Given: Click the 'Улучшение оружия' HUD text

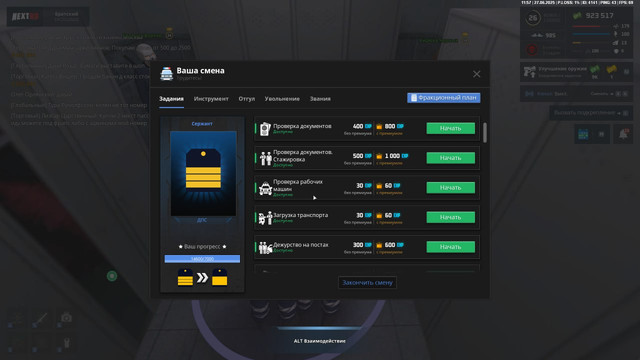Looking at the screenshot, I should pos(562,69).
